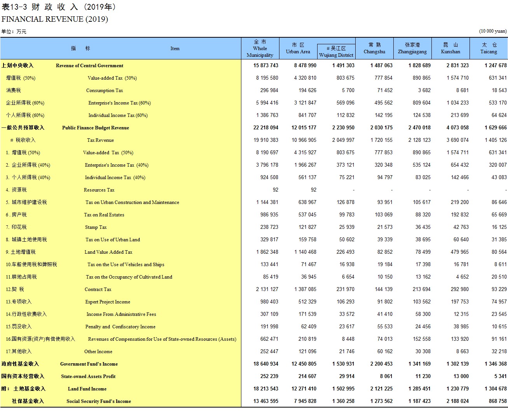Viewport: 508px width, 420px height.
Task: Click the FINANCIAL REVENUE (2019) title
Action: (55, 19)
